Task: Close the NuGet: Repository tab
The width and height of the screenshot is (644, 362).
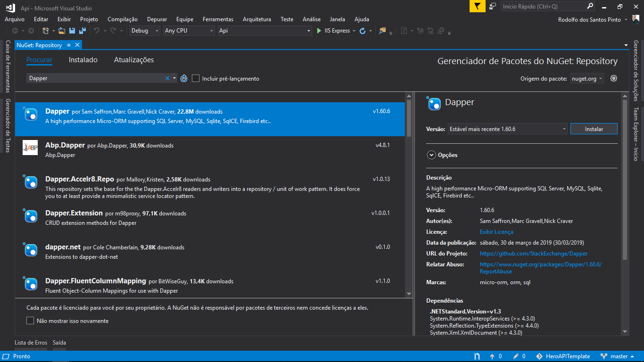Action: (x=77, y=45)
